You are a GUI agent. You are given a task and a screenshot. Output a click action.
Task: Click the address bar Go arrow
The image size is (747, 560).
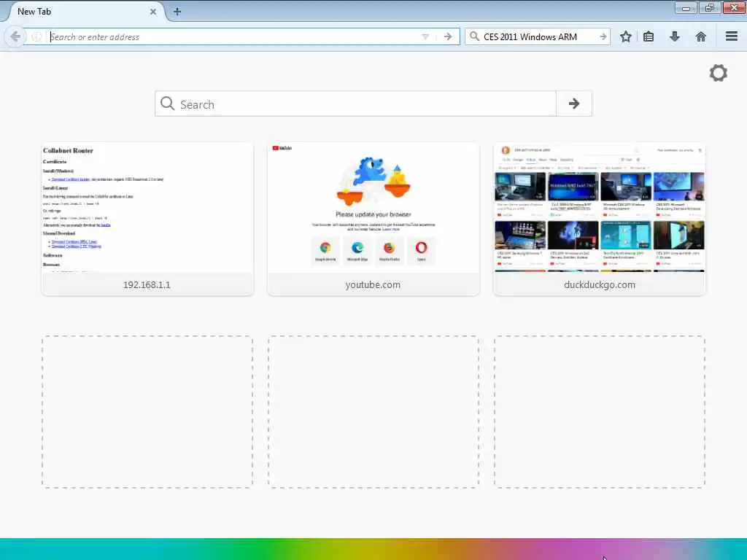pyautogui.click(x=448, y=36)
